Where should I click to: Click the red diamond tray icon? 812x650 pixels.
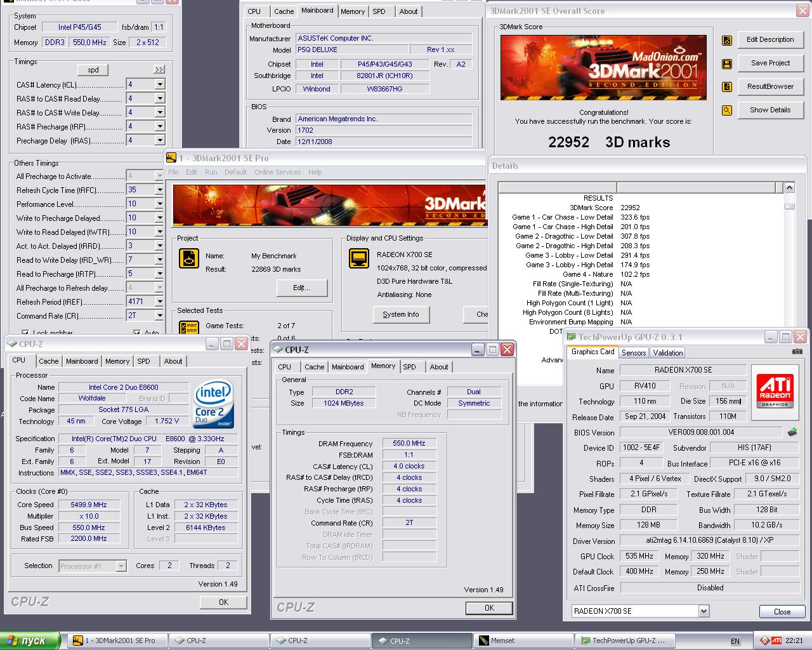[x=765, y=640]
